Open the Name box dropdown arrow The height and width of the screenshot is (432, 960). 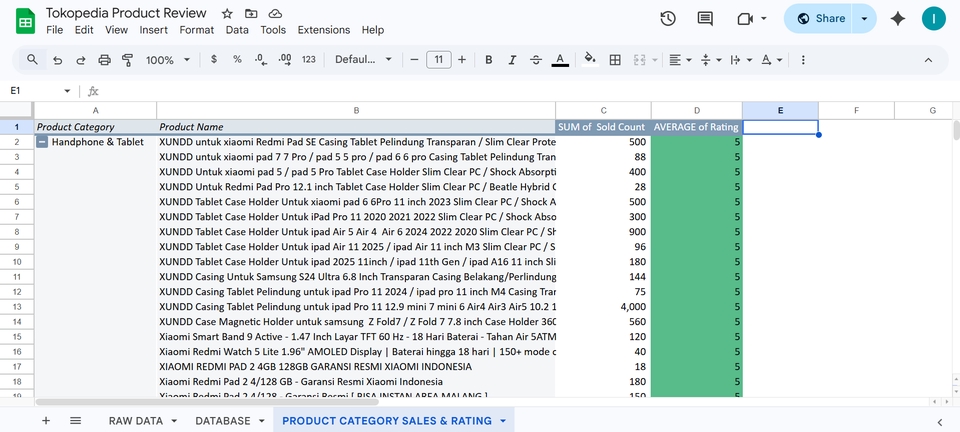67,91
